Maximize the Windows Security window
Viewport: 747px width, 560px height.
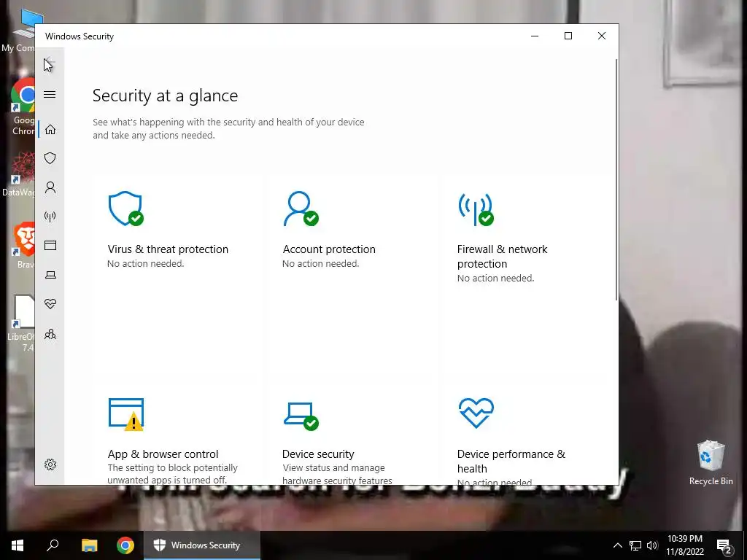point(568,36)
